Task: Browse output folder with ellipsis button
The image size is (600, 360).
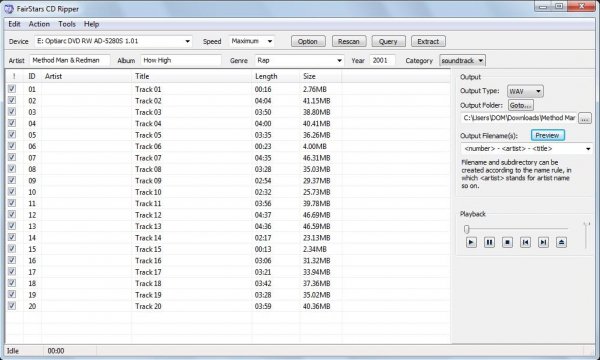Action: tap(584, 118)
